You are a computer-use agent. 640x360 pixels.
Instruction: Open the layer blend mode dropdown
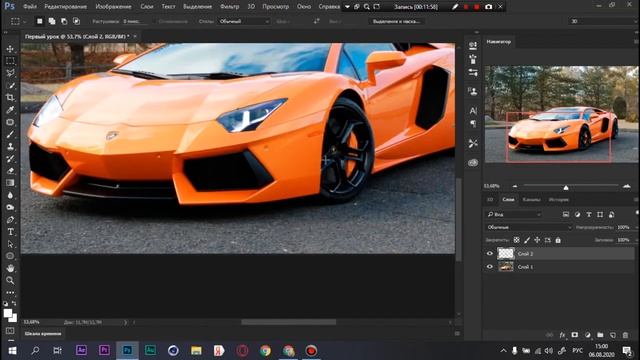[529, 227]
